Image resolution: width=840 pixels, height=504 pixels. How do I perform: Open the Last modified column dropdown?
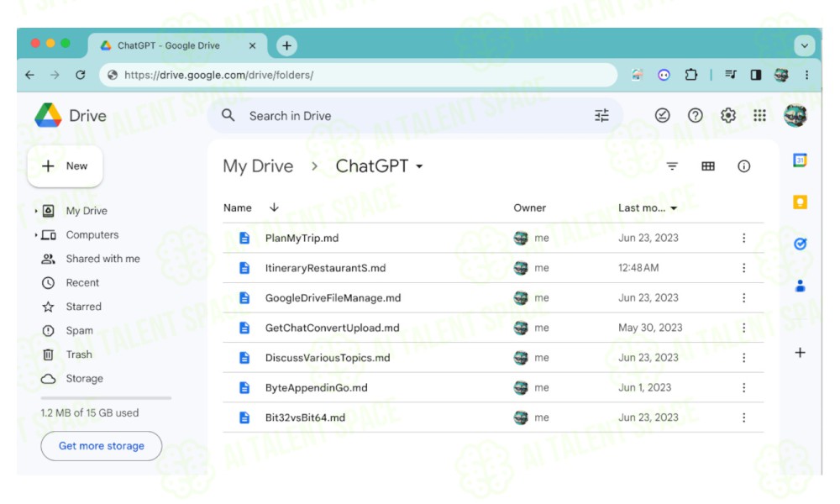(x=674, y=208)
